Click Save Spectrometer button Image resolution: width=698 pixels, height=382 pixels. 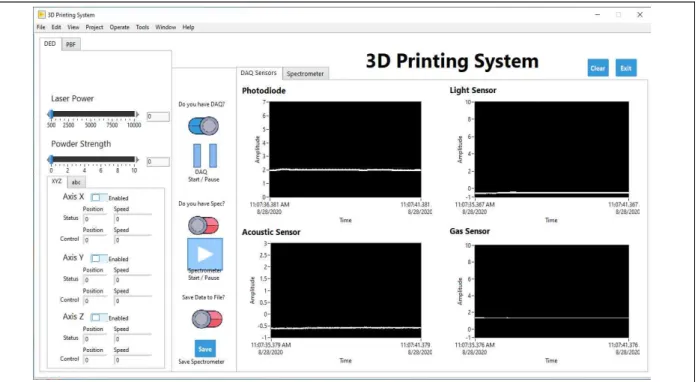[x=205, y=349]
